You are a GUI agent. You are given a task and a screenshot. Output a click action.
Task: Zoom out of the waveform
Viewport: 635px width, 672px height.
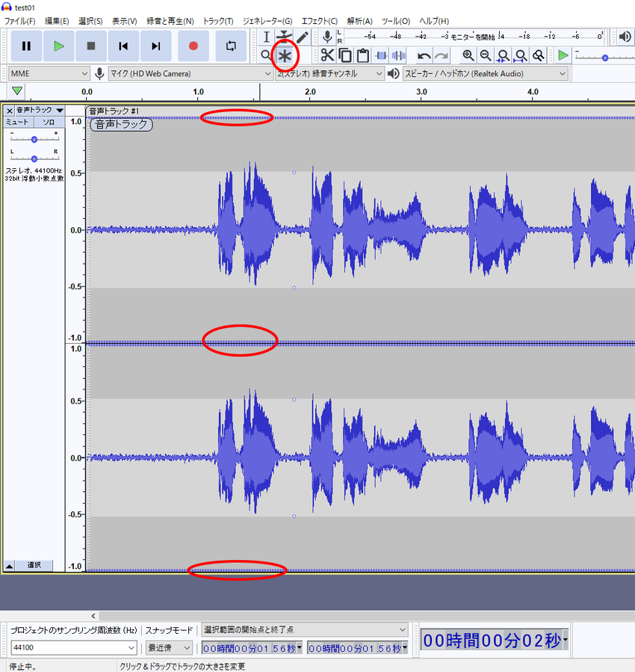(x=486, y=55)
